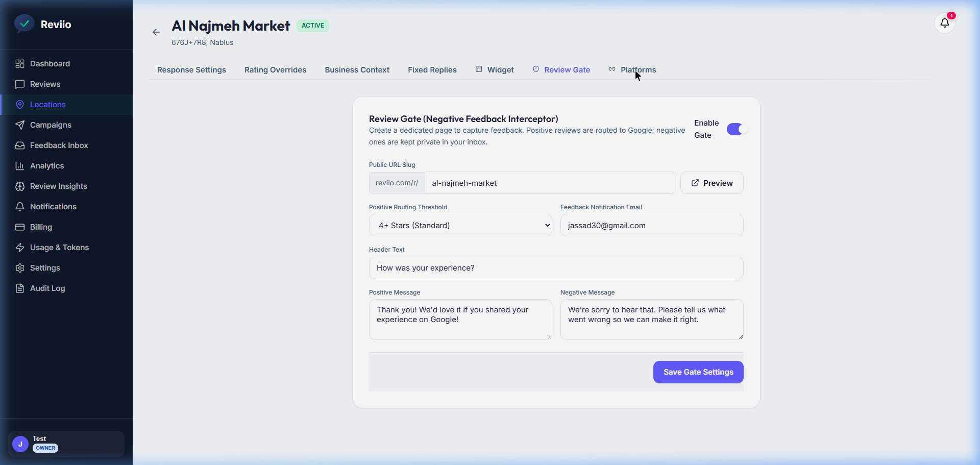Click the Al Najmeh Market title
Image resolution: width=980 pixels, height=465 pixels.
coord(231,26)
